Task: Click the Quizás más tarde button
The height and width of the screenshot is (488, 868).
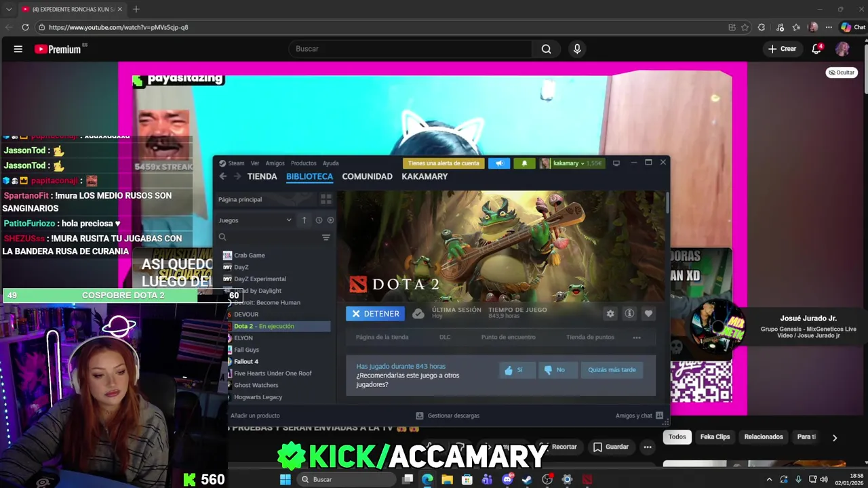Action: (x=612, y=370)
